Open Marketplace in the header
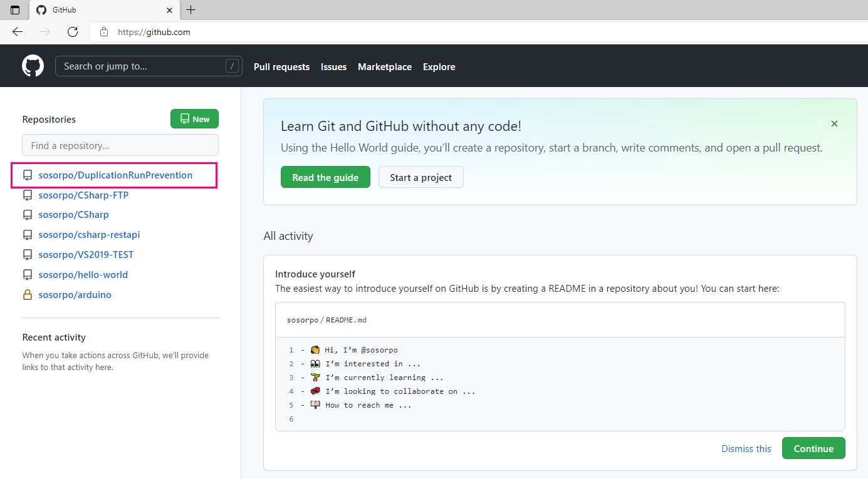Image resolution: width=868 pixels, height=479 pixels. [385, 66]
